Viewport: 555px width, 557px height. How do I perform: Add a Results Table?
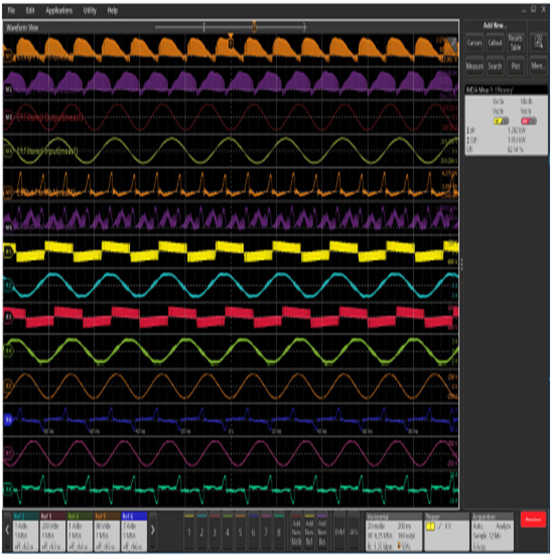[x=516, y=43]
